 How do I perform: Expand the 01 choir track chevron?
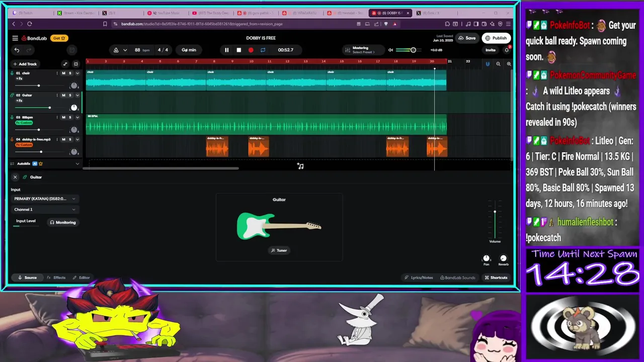pyautogui.click(x=77, y=73)
